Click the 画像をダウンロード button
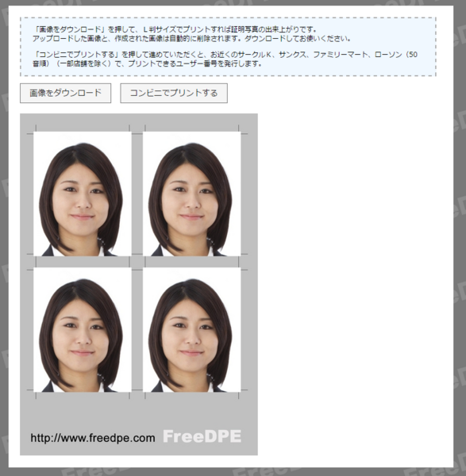 coord(65,93)
